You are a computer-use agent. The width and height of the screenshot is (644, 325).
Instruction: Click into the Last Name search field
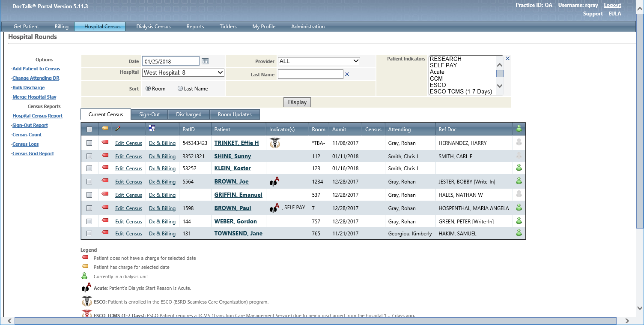pyautogui.click(x=310, y=75)
